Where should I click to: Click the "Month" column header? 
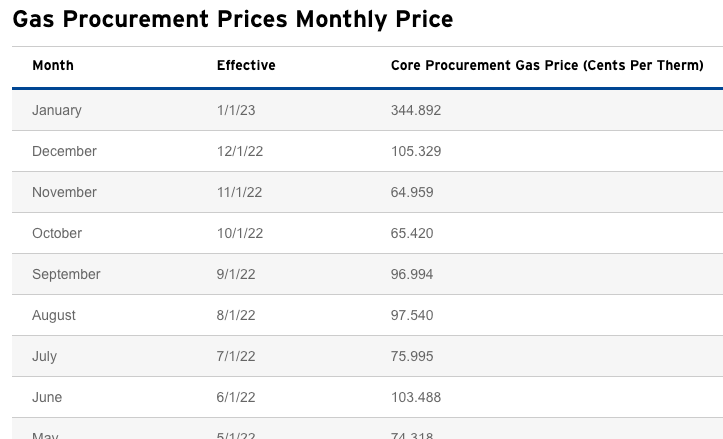53,66
